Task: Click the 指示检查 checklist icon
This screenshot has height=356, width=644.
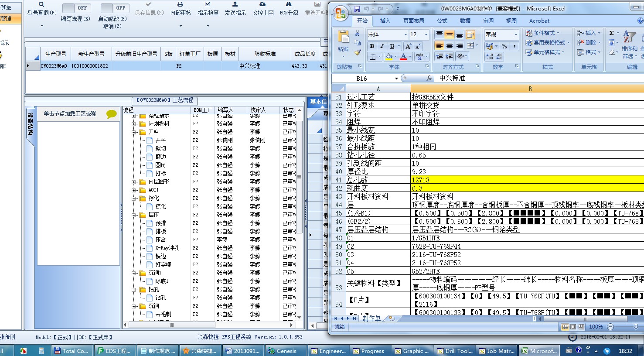Action: pyautogui.click(x=208, y=4)
